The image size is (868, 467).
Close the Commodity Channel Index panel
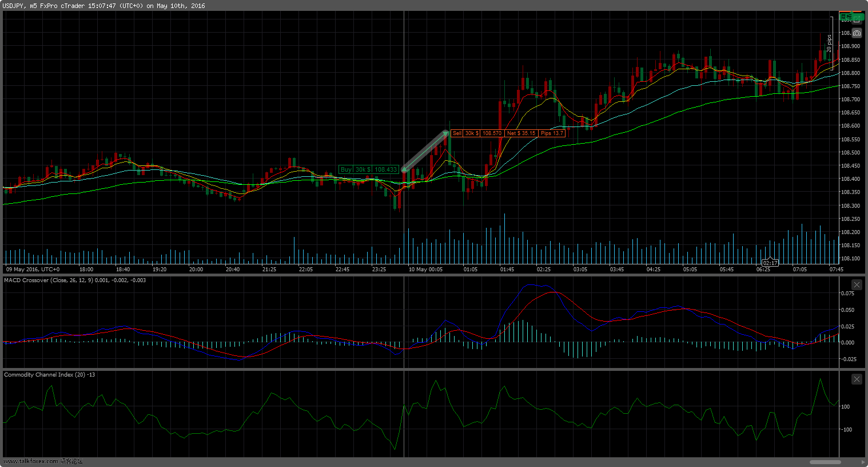[x=857, y=379]
